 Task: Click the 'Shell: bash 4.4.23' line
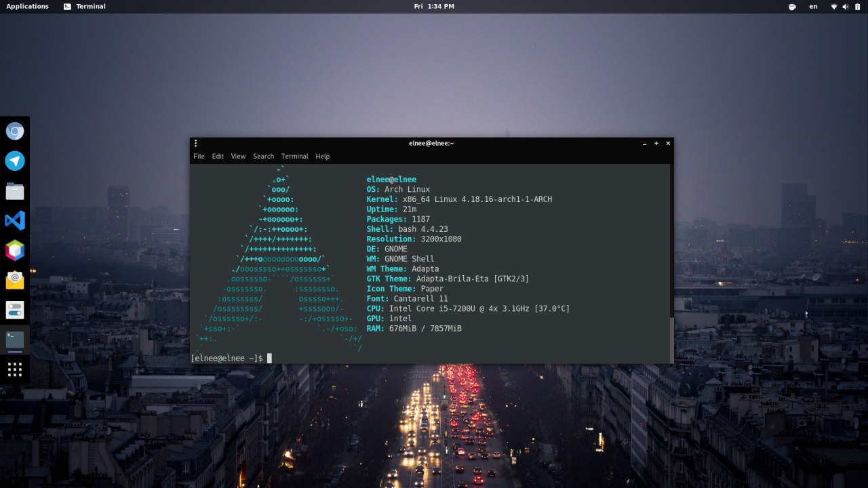(407, 229)
